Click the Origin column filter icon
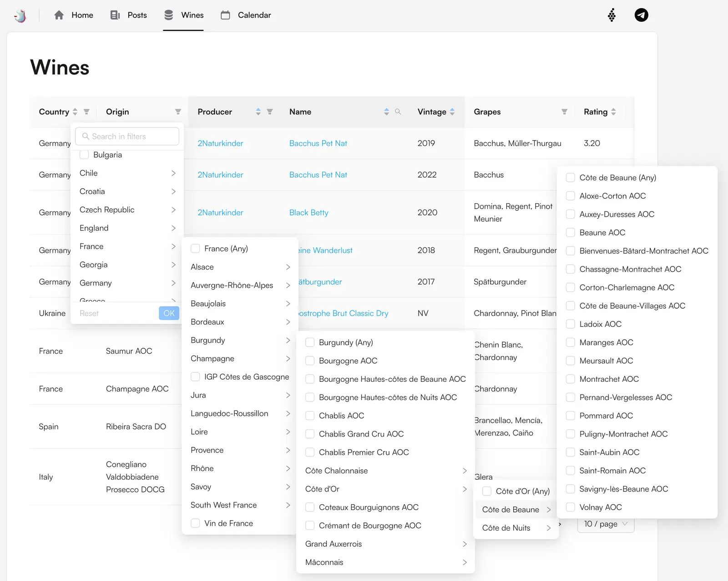 coord(178,112)
